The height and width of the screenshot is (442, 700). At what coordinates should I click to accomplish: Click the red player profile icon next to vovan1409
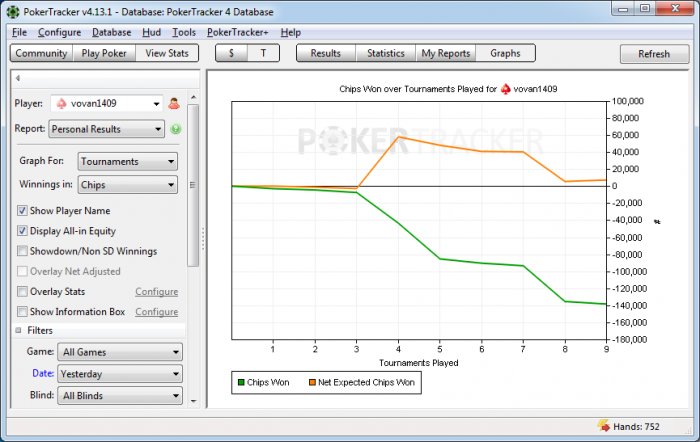[x=174, y=104]
